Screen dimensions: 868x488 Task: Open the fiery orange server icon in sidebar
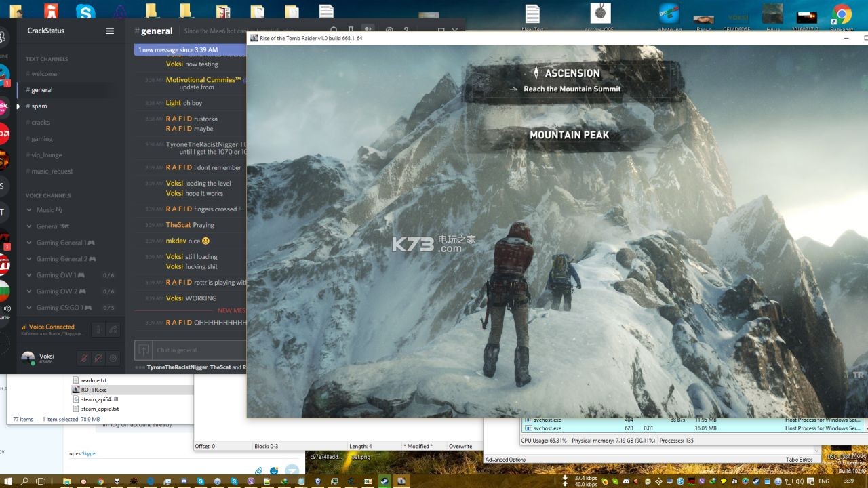pyautogui.click(x=3, y=160)
